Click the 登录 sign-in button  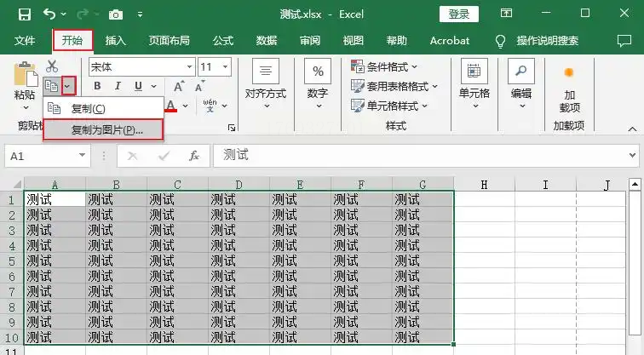[458, 14]
